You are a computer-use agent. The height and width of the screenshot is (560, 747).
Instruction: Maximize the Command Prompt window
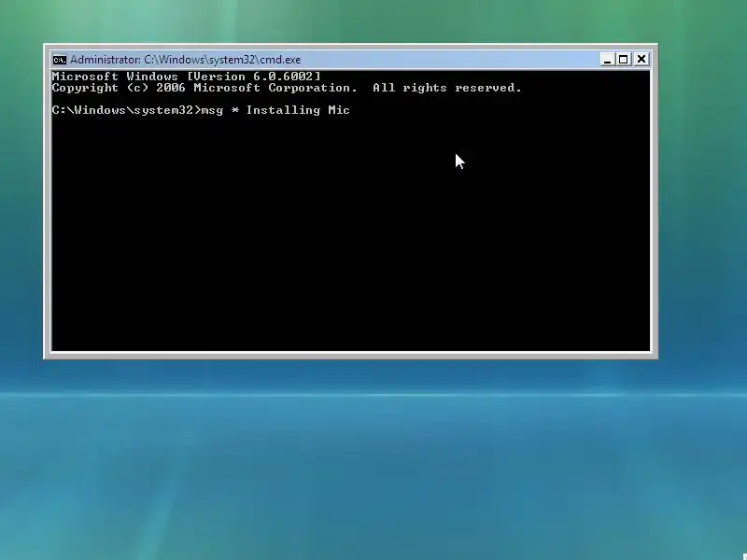click(623, 60)
